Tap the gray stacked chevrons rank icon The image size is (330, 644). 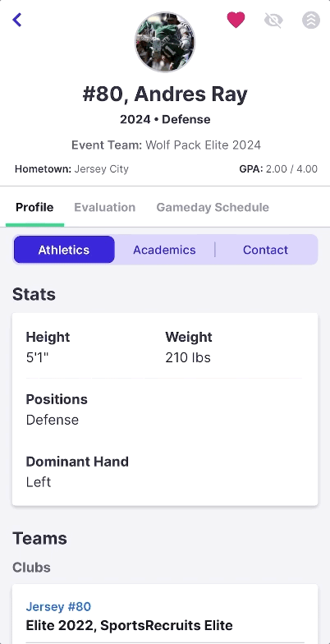pyautogui.click(x=311, y=20)
